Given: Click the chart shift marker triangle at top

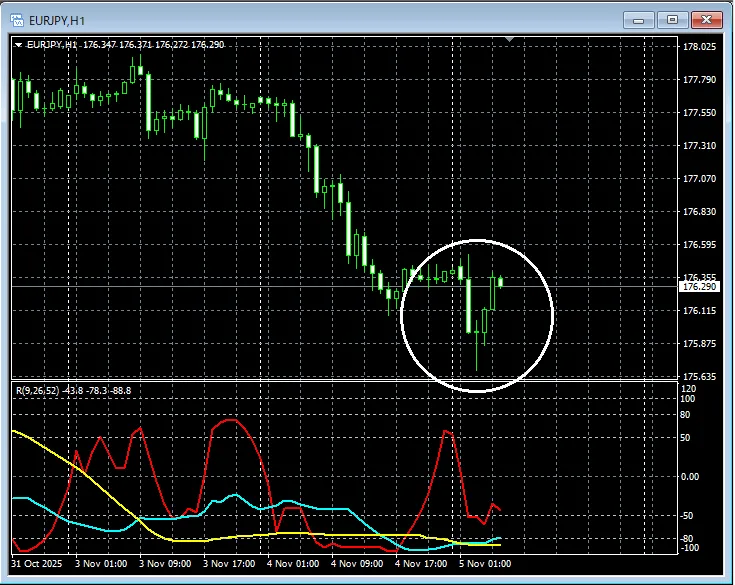Looking at the screenshot, I should coord(510,40).
